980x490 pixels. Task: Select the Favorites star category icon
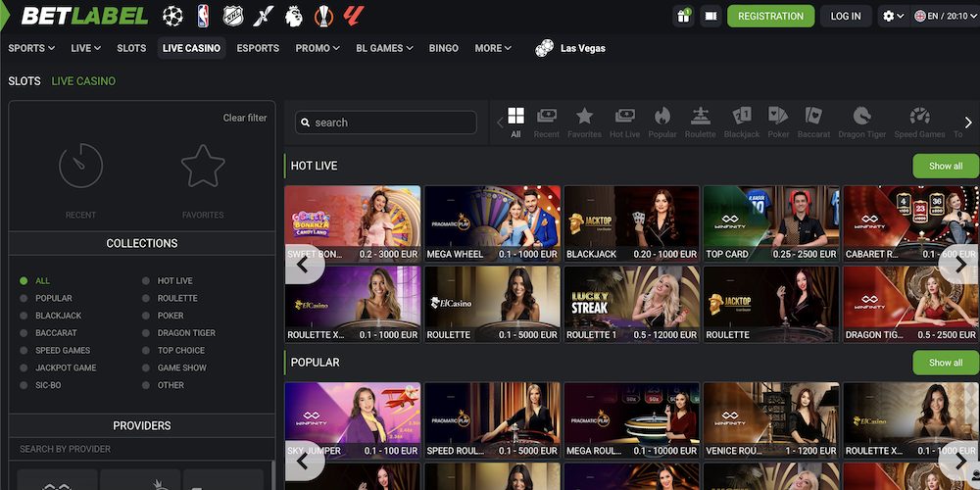click(x=584, y=116)
